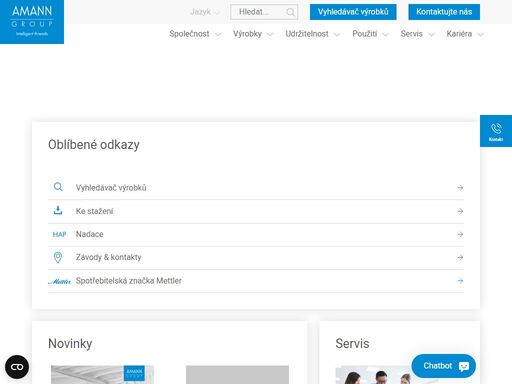Open the Chatbot button
Viewport: 512px width, 384px height.
pos(444,366)
